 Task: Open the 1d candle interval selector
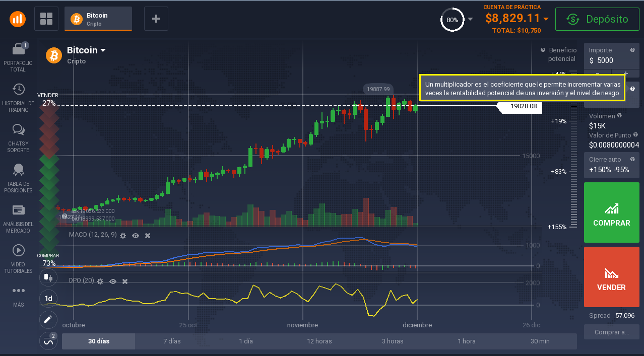coord(48,298)
